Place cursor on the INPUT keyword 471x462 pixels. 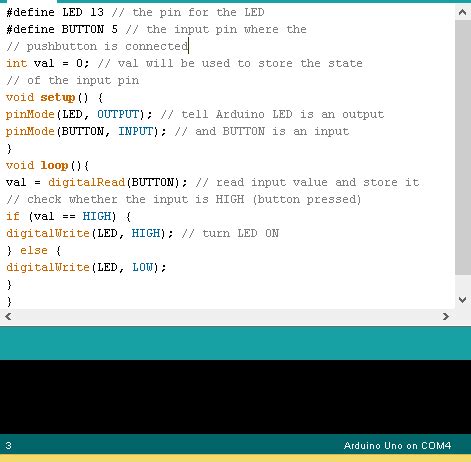click(x=136, y=131)
